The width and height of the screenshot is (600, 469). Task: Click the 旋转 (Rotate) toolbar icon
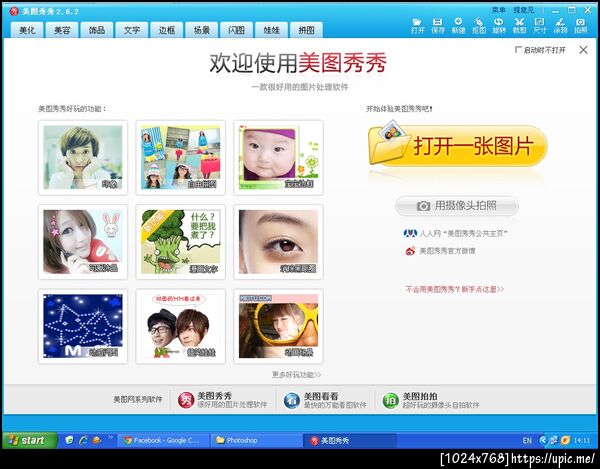[499, 26]
